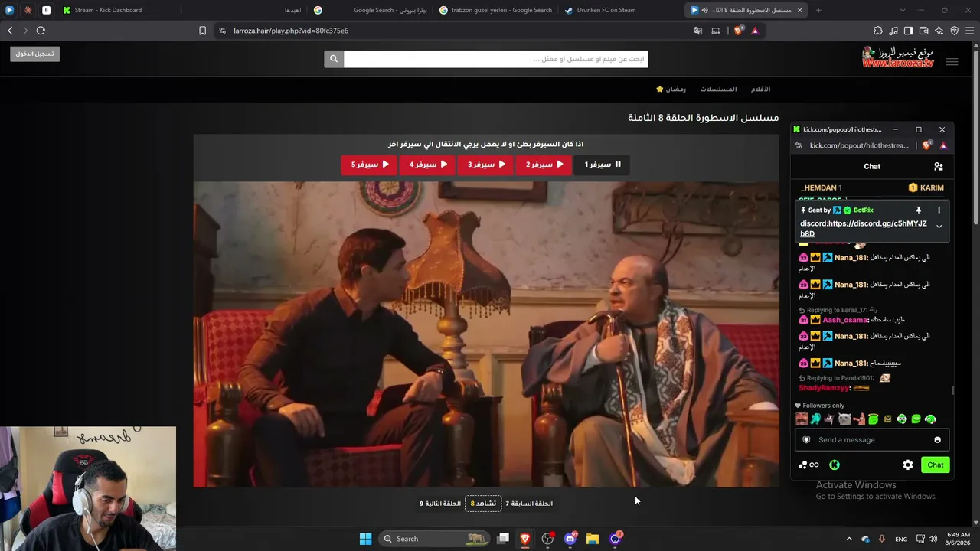The height and width of the screenshot is (551, 980).
Task: Open the Brave Shields lion icon
Action: point(738,31)
